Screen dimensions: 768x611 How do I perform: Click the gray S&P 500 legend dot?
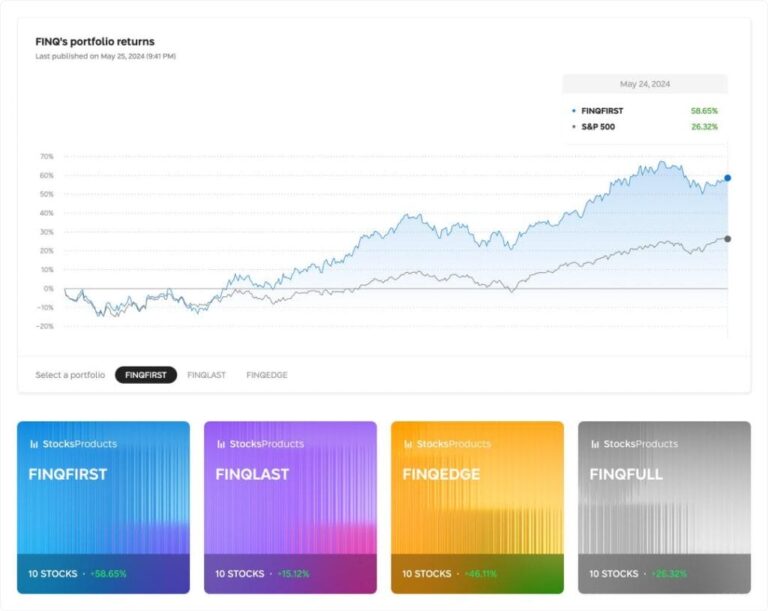coord(573,127)
